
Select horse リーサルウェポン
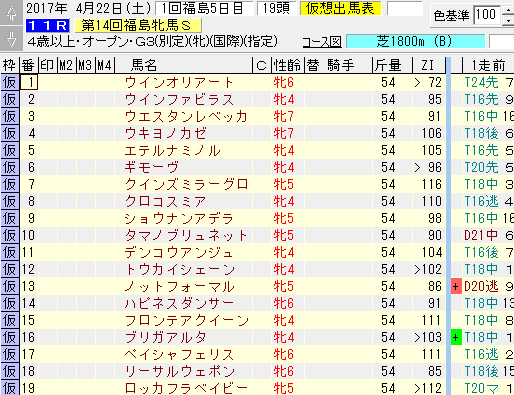(x=180, y=371)
